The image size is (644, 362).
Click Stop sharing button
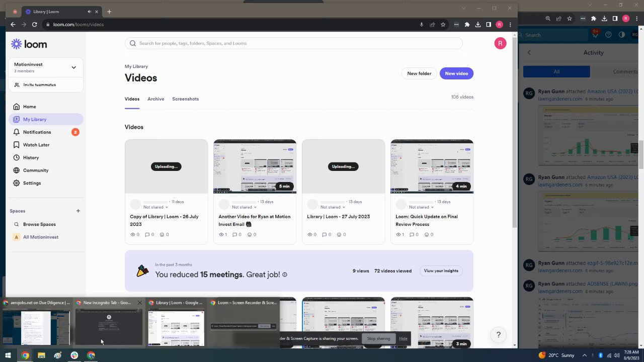point(378,338)
